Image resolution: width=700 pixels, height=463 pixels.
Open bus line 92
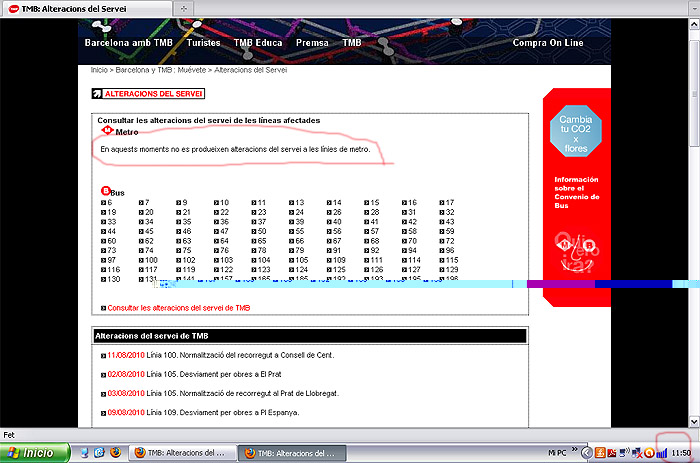coord(372,250)
